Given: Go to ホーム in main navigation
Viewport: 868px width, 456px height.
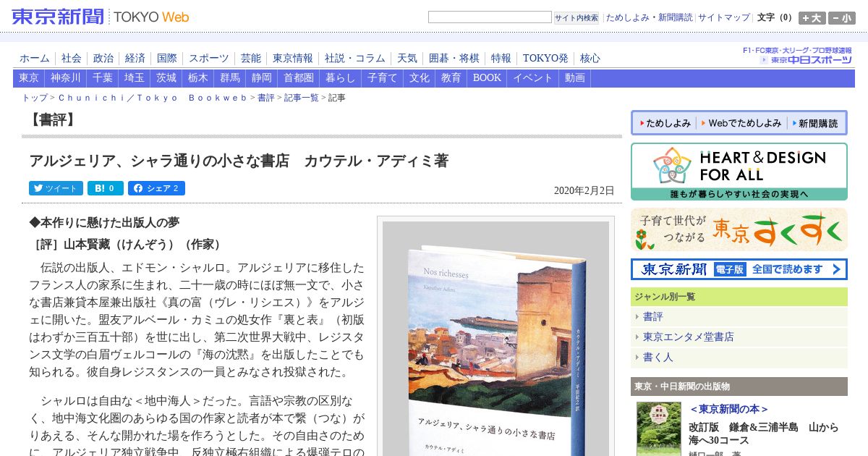Looking at the screenshot, I should 35,59.
